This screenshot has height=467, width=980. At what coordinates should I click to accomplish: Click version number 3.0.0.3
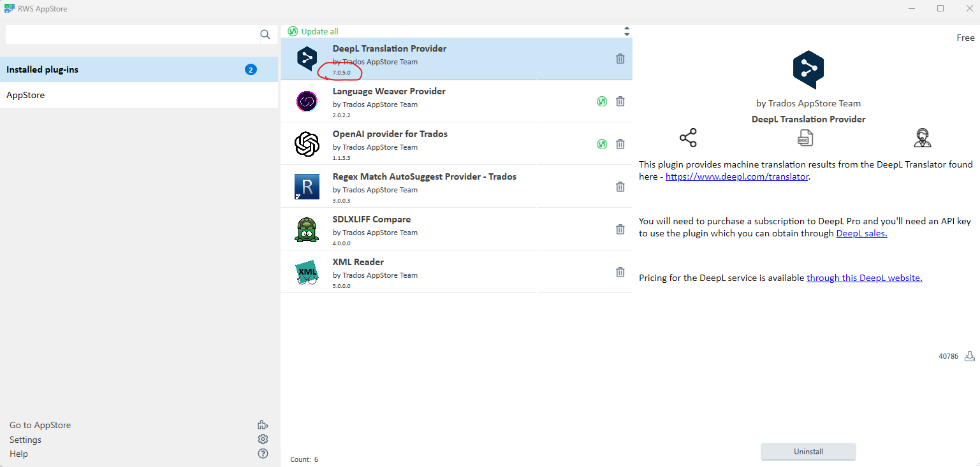coord(342,201)
